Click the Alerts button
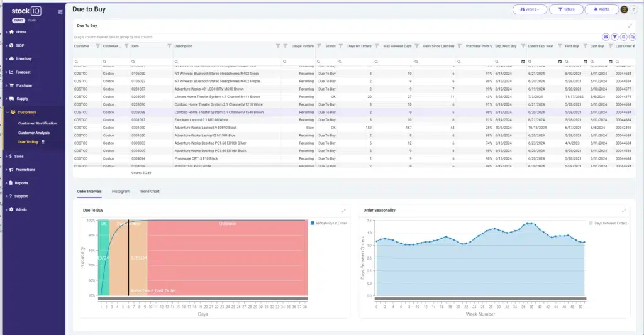The width and height of the screenshot is (644, 335). coord(601,9)
